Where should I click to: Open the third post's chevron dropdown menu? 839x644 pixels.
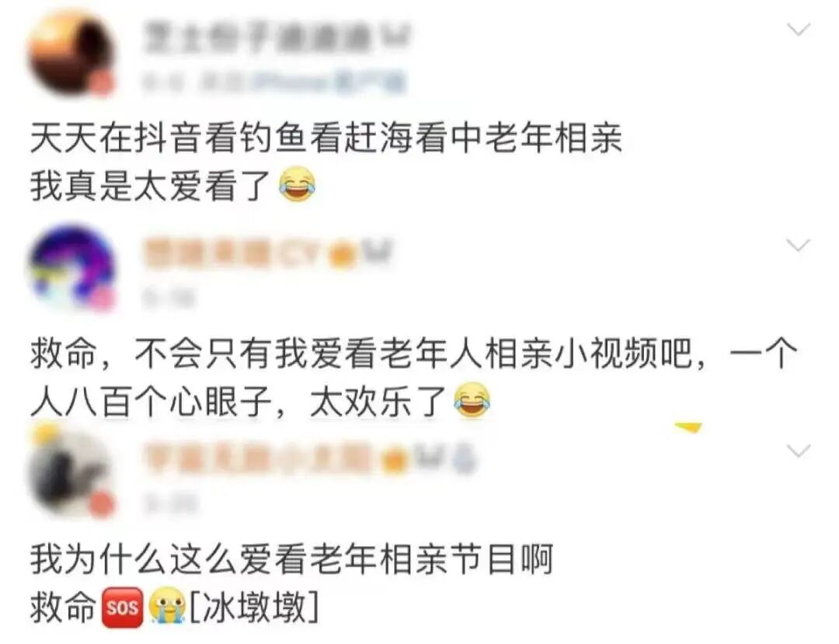click(x=799, y=451)
